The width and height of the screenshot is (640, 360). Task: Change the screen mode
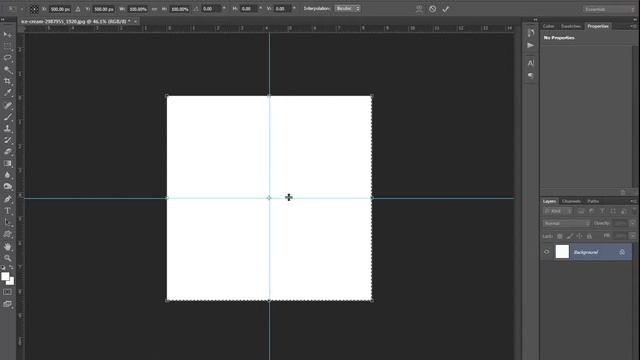[x=7, y=304]
